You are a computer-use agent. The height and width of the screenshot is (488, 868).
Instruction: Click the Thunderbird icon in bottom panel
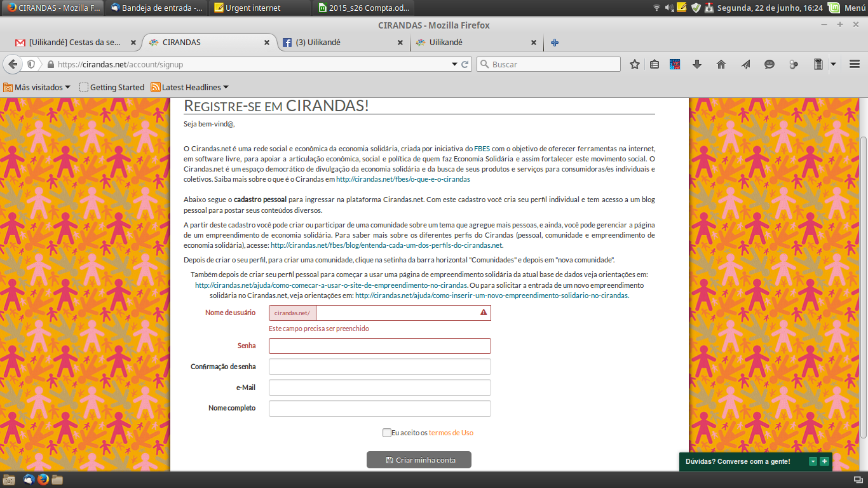tap(29, 480)
